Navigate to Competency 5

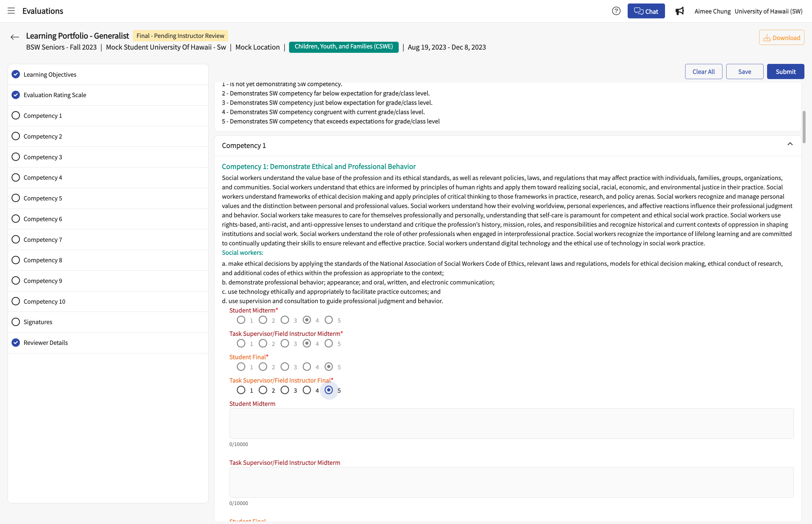108,198
